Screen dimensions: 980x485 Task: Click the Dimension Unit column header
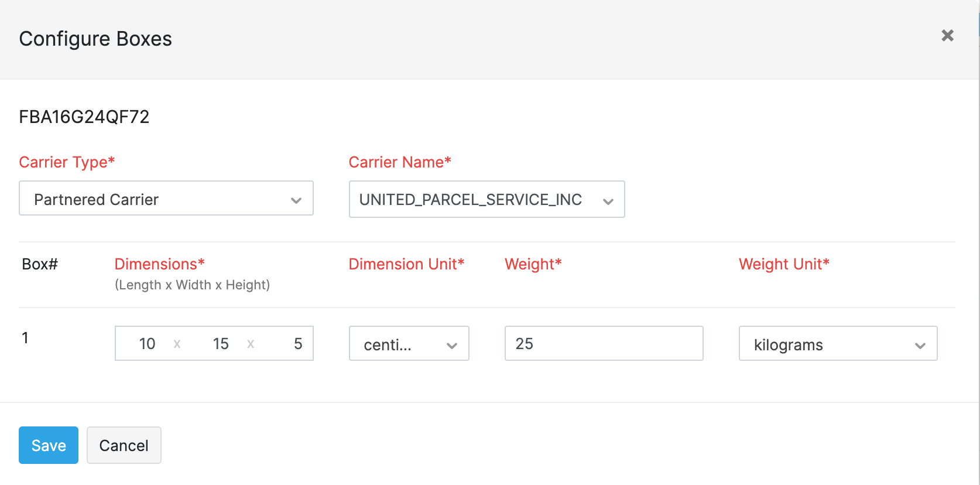406,264
